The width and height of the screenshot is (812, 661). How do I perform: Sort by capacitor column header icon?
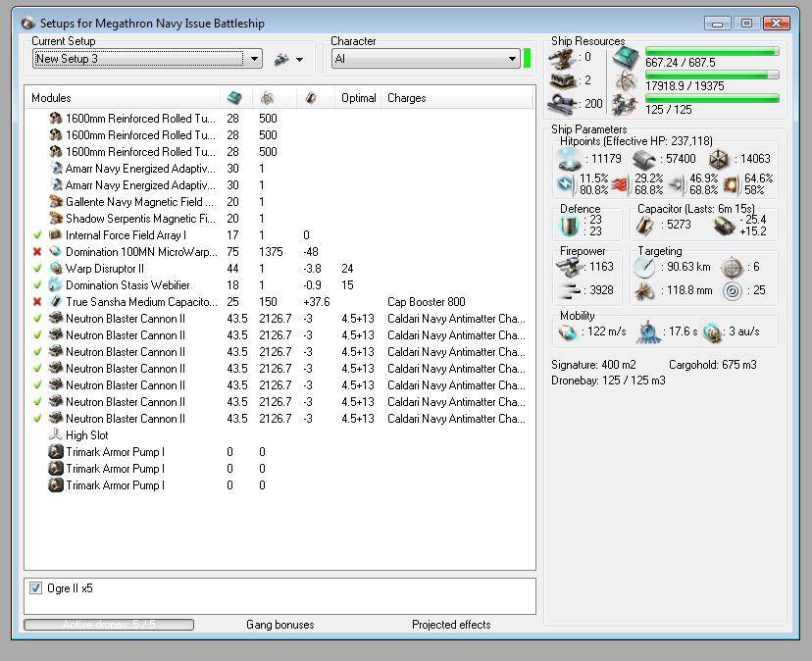pyautogui.click(x=311, y=97)
